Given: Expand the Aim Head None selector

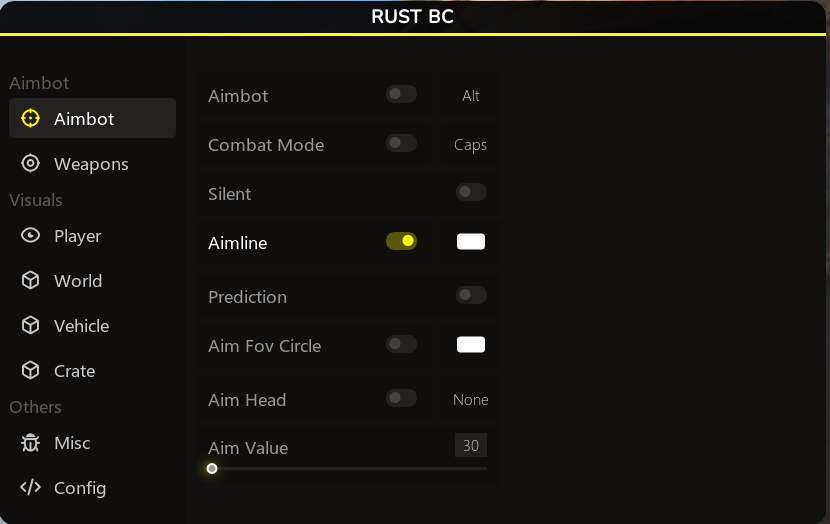Looking at the screenshot, I should (x=470, y=400).
